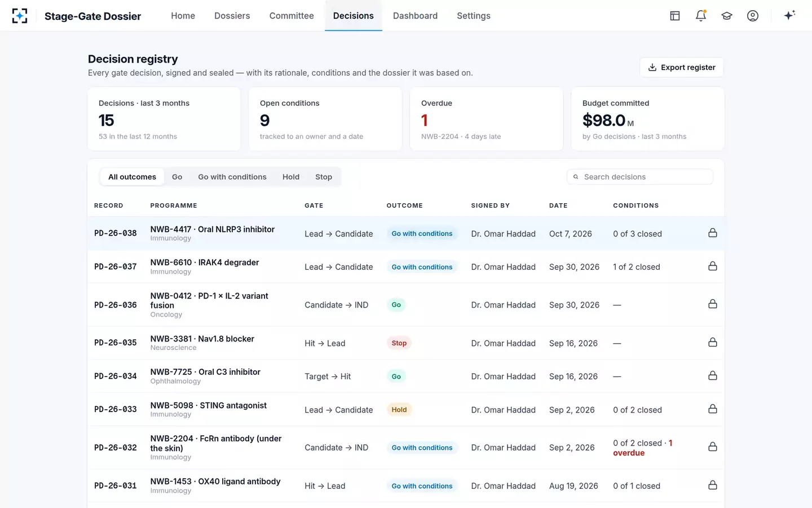This screenshot has height=508, width=812.
Task: Click lock icon on PD-26-038 row
Action: (713, 233)
